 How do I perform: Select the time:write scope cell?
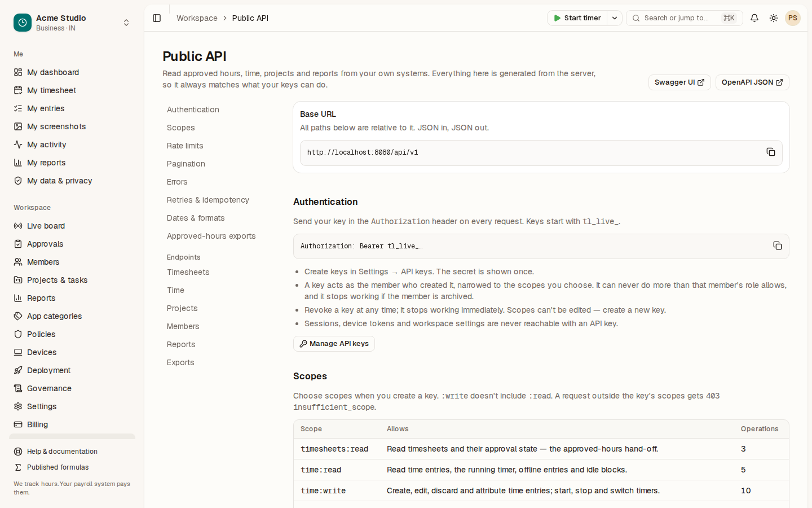coord(323,491)
